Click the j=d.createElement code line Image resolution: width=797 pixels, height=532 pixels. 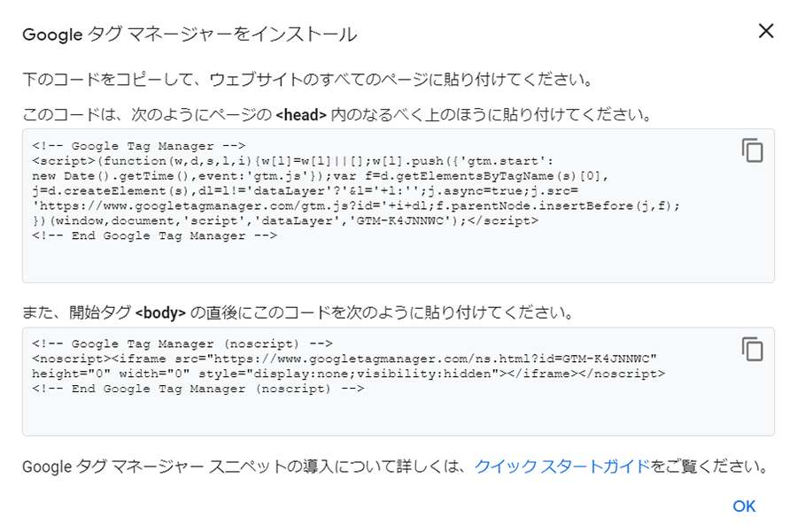(x=305, y=191)
